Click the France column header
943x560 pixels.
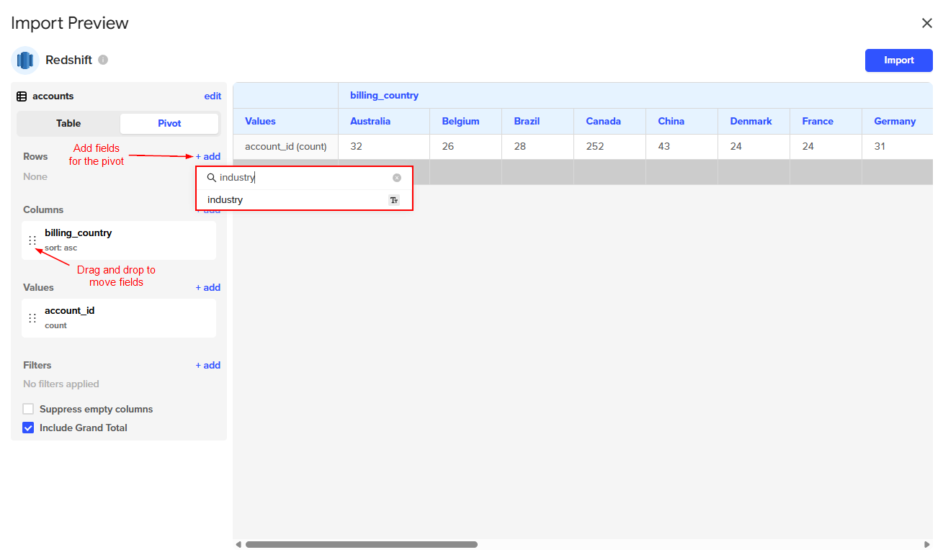coord(826,122)
